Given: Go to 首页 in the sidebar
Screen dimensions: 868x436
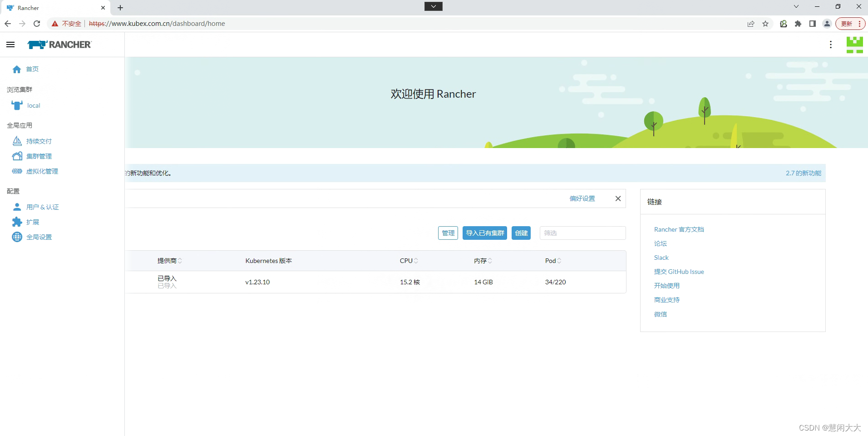Looking at the screenshot, I should pos(32,69).
